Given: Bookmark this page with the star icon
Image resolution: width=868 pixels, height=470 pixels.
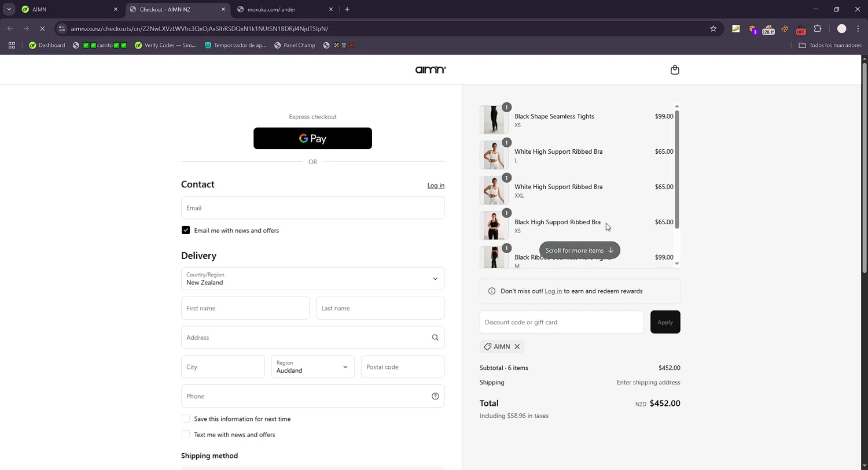Looking at the screenshot, I should tap(713, 28).
